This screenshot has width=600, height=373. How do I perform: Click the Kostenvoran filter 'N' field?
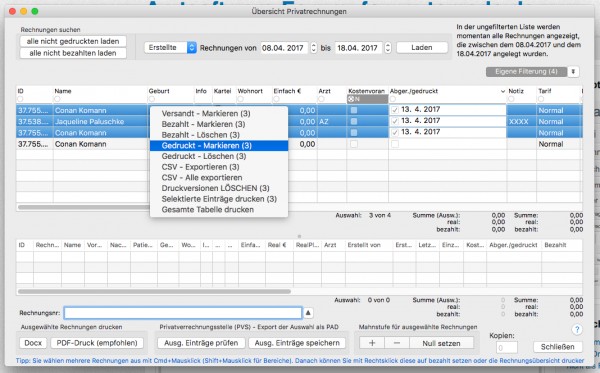(367, 99)
